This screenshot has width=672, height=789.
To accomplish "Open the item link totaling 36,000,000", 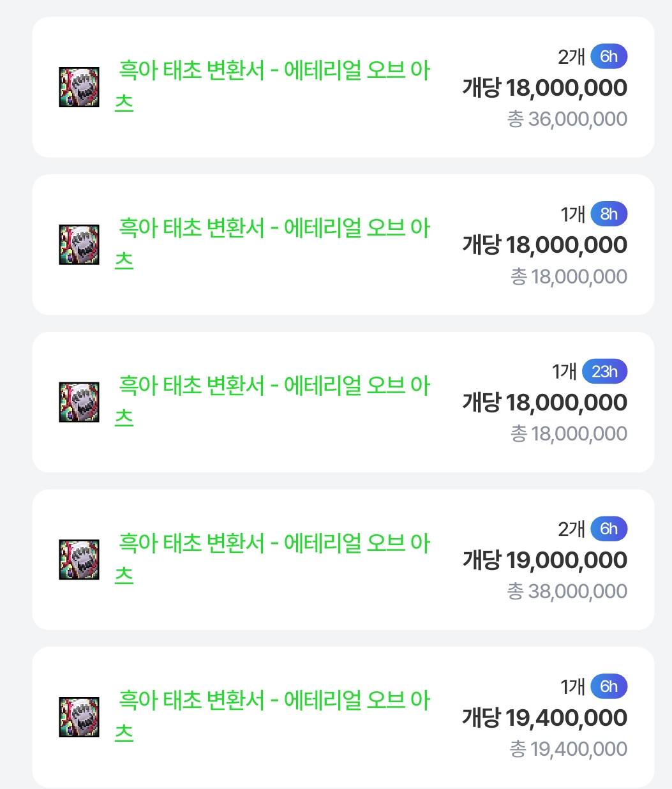I will pos(274,71).
